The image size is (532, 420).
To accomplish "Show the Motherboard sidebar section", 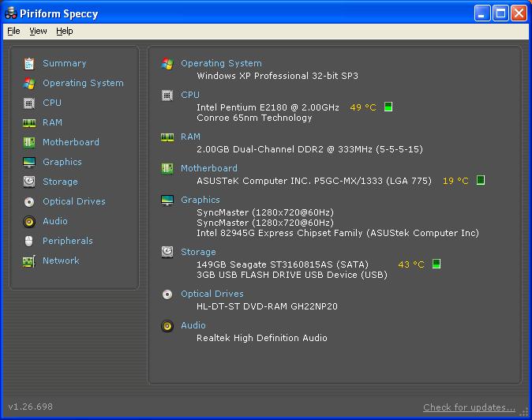I will coord(71,142).
